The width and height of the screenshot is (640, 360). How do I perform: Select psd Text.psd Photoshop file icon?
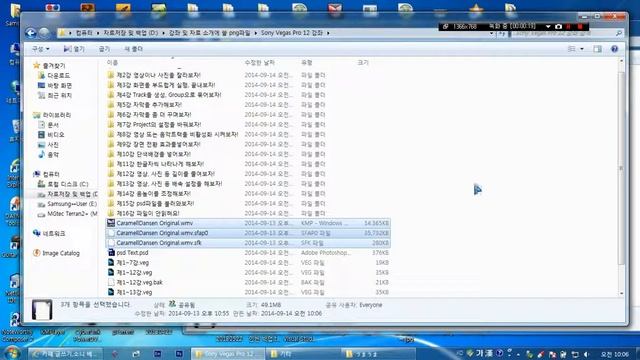click(111, 253)
